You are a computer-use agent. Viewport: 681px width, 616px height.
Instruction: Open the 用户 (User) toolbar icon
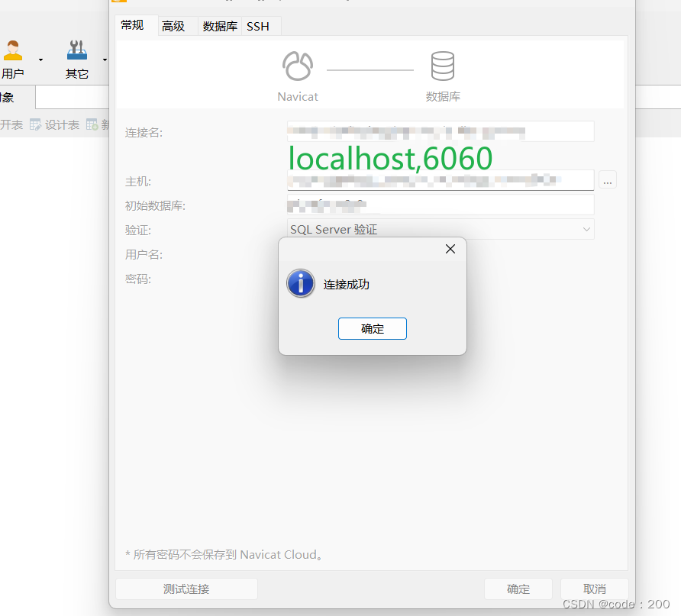click(x=13, y=50)
